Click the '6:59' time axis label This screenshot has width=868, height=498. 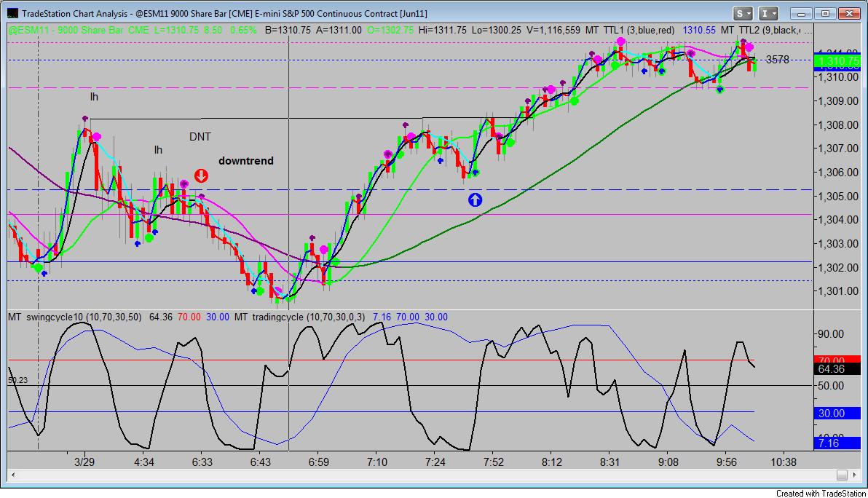point(319,462)
